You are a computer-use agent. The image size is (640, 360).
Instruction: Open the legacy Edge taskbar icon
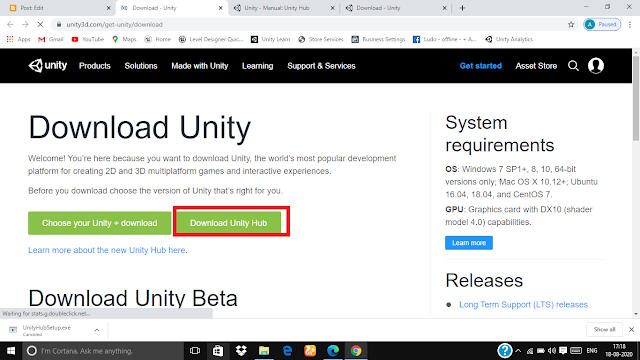[x=287, y=351]
